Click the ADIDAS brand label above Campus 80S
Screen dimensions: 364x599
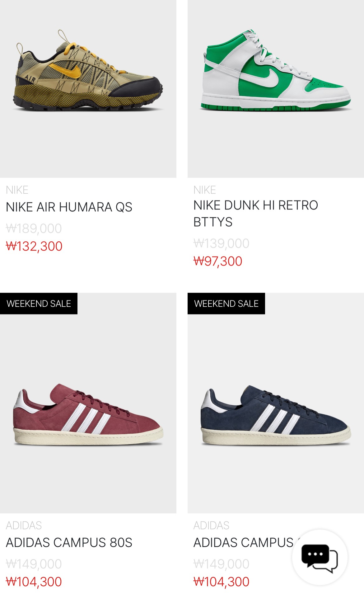[24, 526]
